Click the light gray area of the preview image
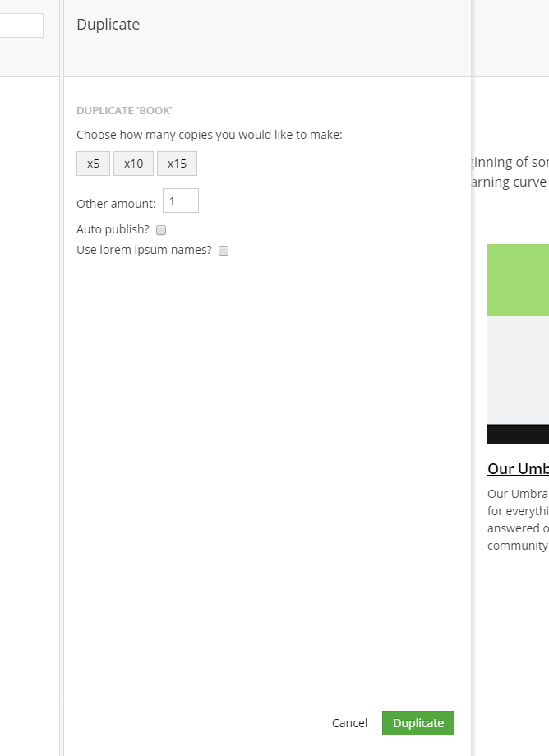 (518, 371)
